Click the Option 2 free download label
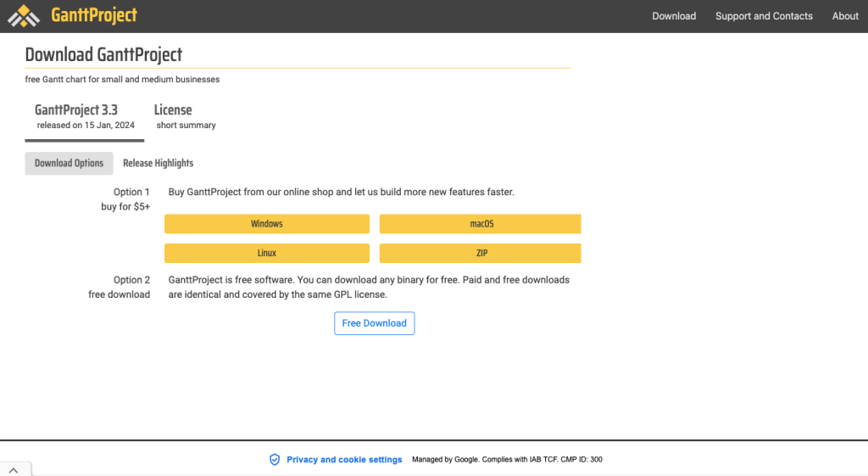This screenshot has height=476, width=868. tap(120, 287)
